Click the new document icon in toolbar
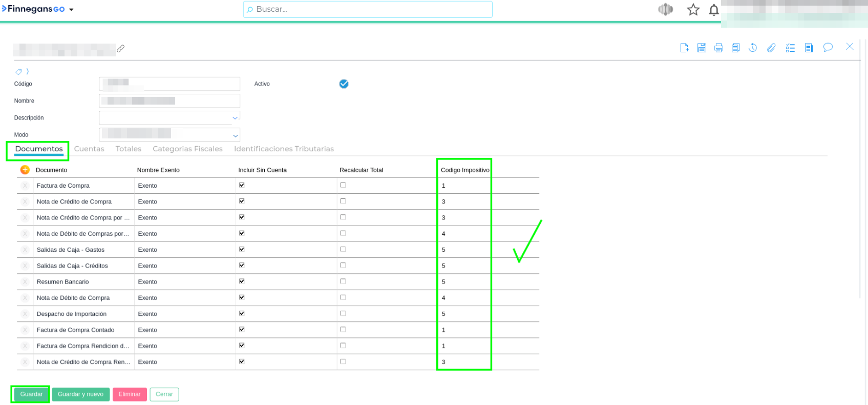Image resolution: width=868 pixels, height=405 pixels. click(684, 48)
